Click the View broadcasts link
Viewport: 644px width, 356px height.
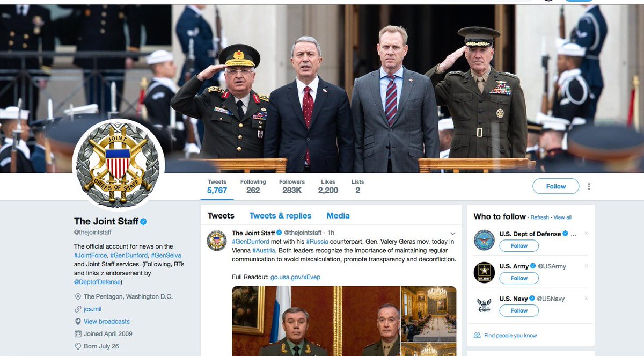pos(106,321)
